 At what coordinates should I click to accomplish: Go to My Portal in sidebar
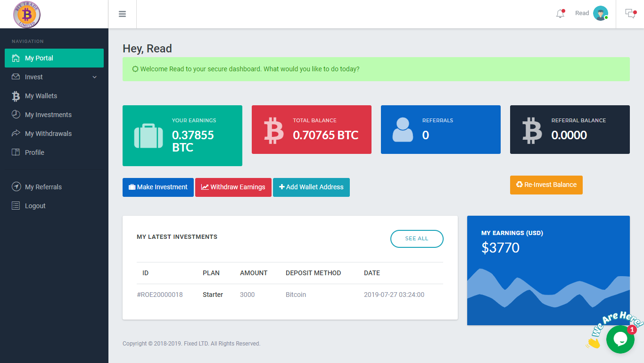54,58
